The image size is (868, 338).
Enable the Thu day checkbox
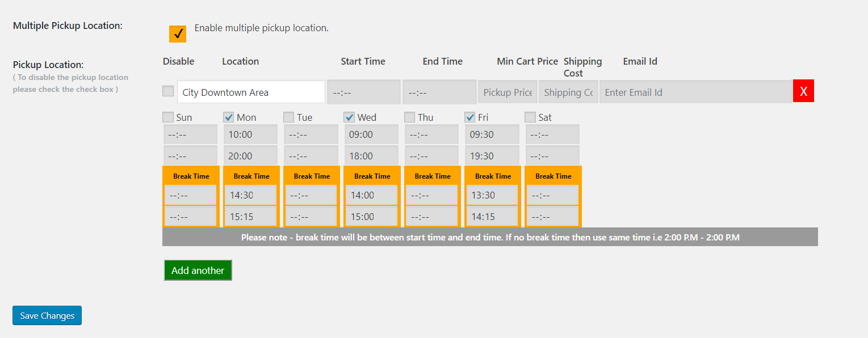coord(410,117)
